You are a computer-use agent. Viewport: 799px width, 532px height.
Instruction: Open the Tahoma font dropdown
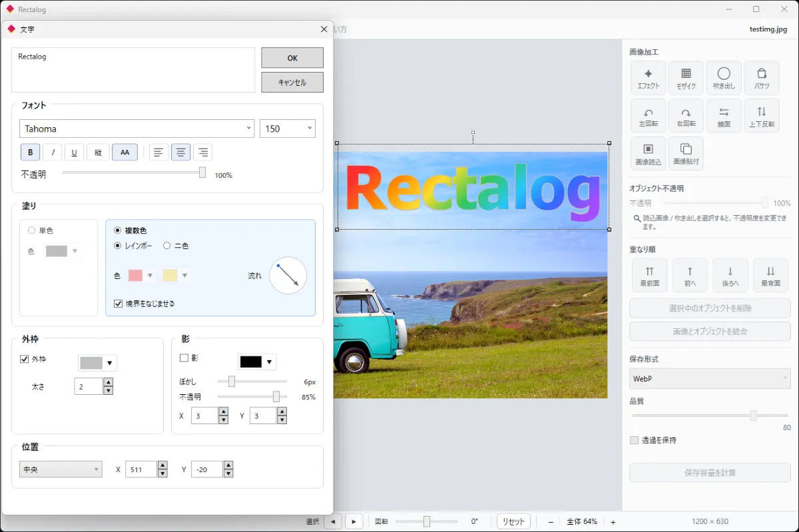pyautogui.click(x=136, y=129)
